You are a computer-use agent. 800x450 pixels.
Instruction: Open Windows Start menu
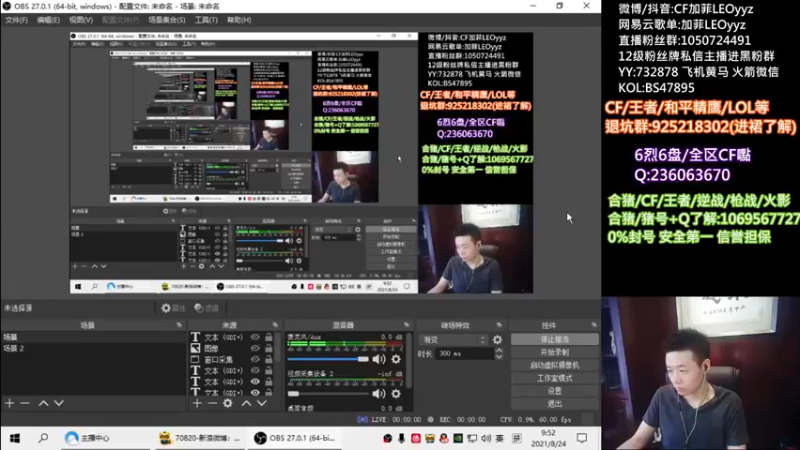[15, 438]
